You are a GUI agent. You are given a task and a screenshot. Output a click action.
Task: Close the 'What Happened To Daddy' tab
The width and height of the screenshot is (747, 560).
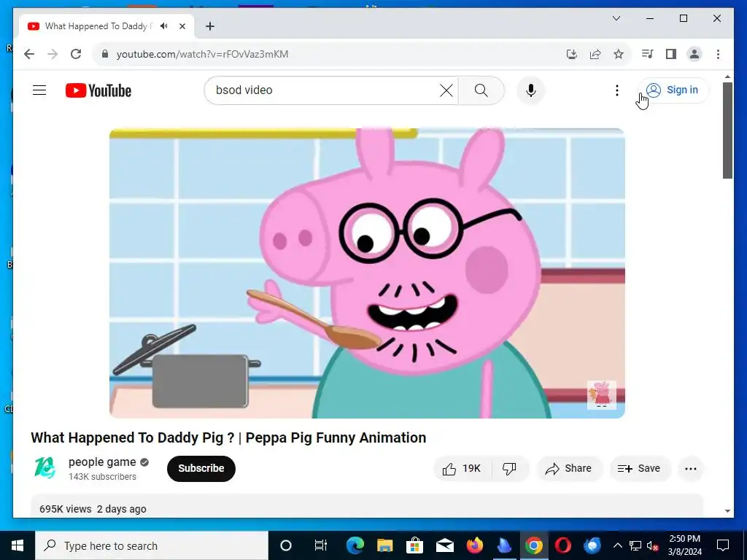(182, 26)
